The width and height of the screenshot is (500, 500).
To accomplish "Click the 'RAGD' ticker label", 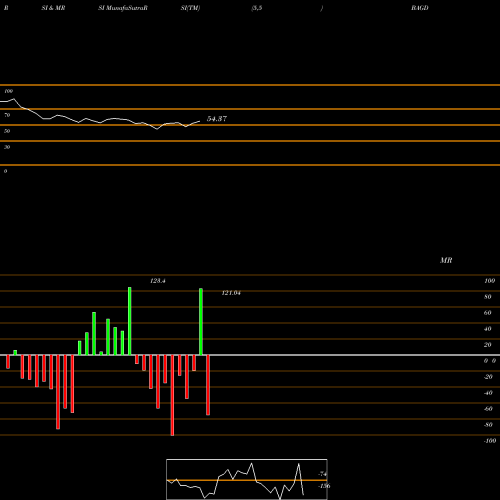I will [420, 8].
